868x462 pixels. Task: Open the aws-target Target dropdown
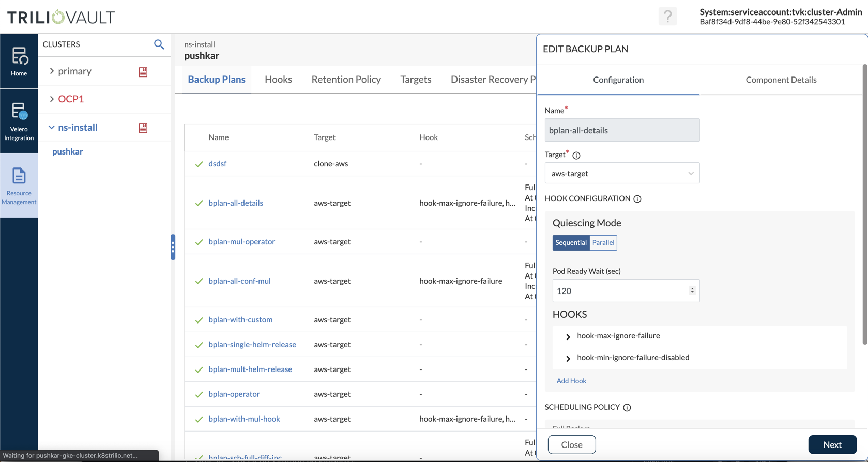(622, 174)
